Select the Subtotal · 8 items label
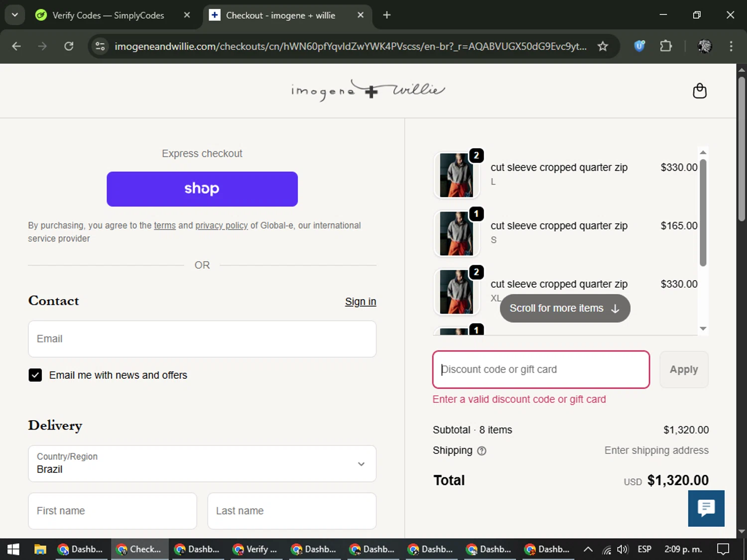Viewport: 747px width, 560px height. (x=472, y=430)
